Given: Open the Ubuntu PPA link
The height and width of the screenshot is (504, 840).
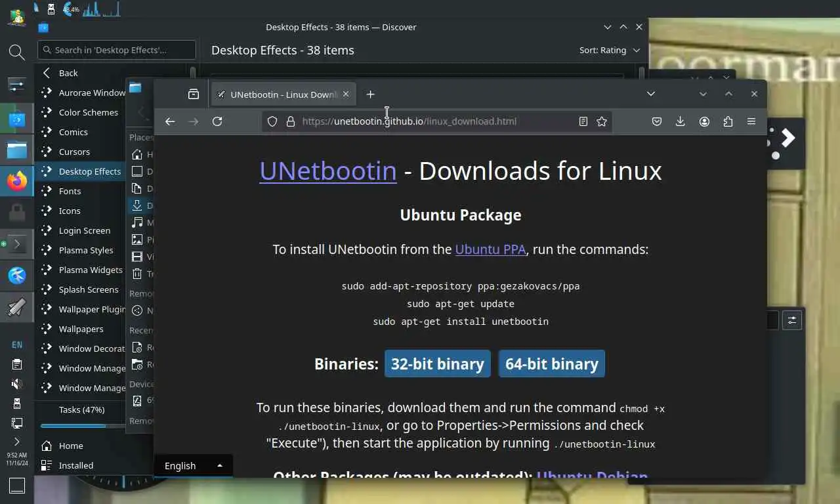Looking at the screenshot, I should (x=490, y=249).
